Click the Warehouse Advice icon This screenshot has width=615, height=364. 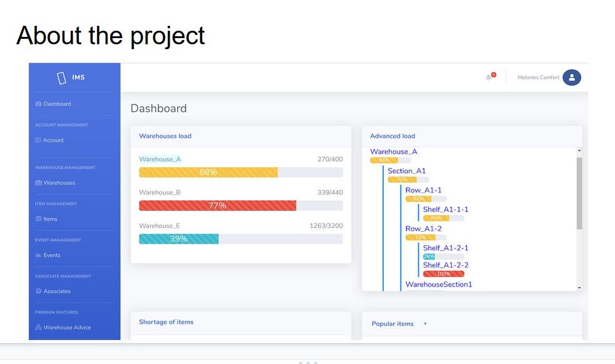coord(38,328)
